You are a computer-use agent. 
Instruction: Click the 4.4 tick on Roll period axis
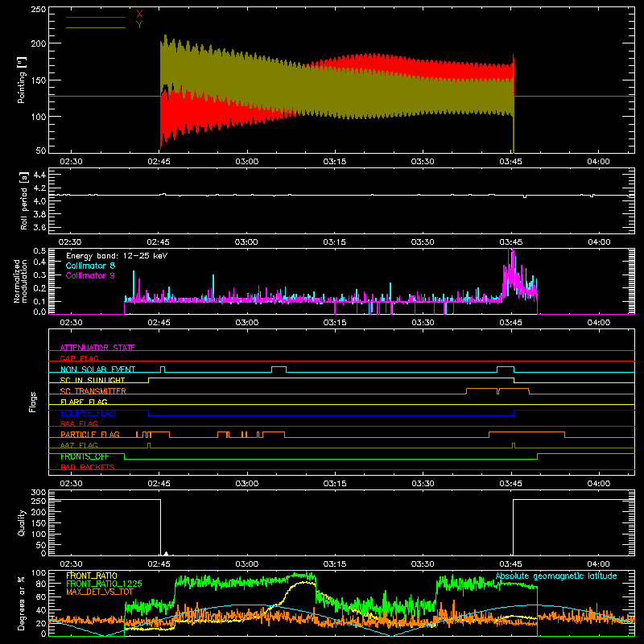click(39, 175)
